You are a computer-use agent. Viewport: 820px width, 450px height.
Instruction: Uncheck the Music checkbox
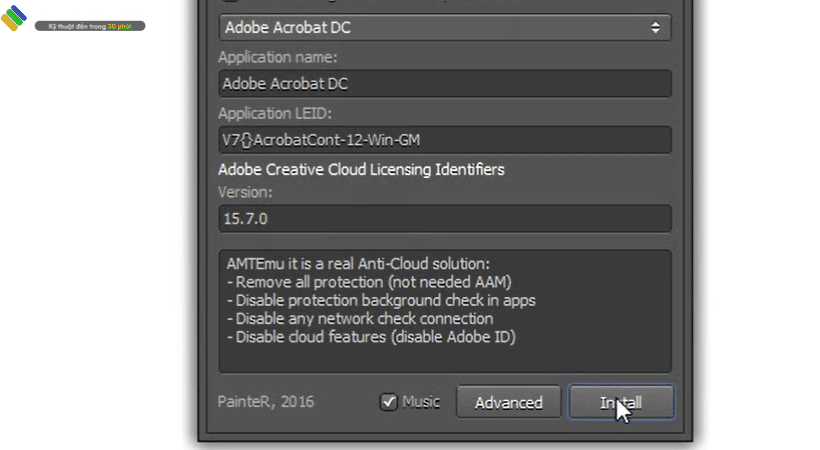pos(389,402)
